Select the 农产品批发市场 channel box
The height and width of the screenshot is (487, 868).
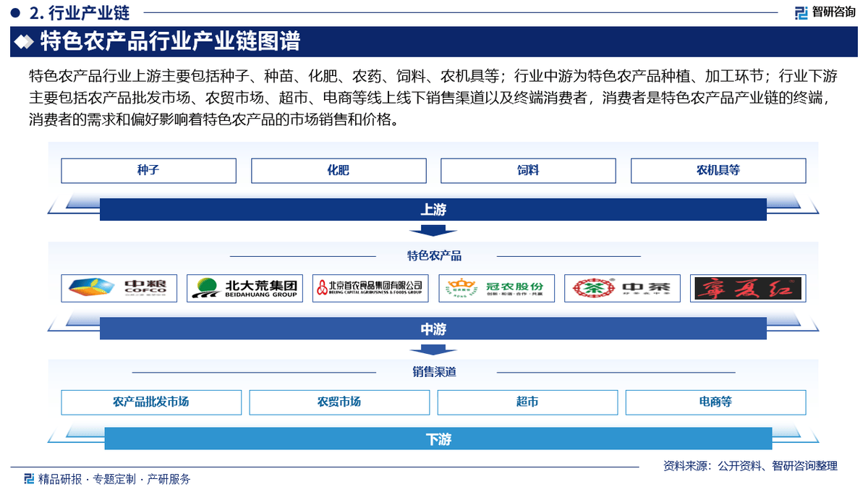coord(151,402)
